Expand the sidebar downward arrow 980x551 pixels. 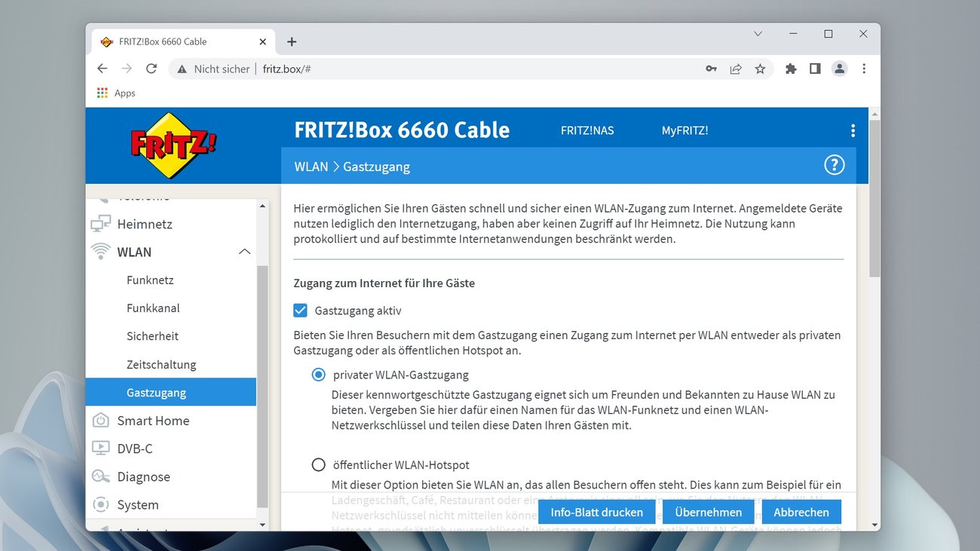click(262, 525)
